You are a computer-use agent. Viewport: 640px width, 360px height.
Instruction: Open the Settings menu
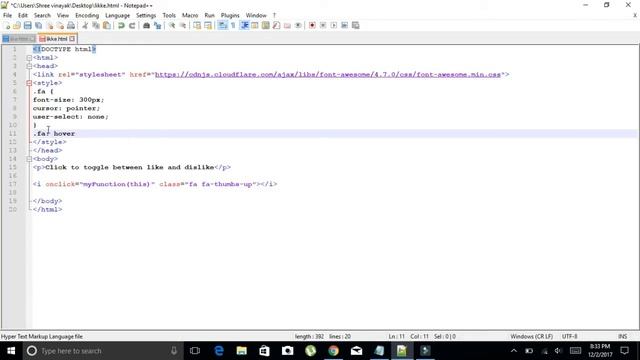click(146, 15)
